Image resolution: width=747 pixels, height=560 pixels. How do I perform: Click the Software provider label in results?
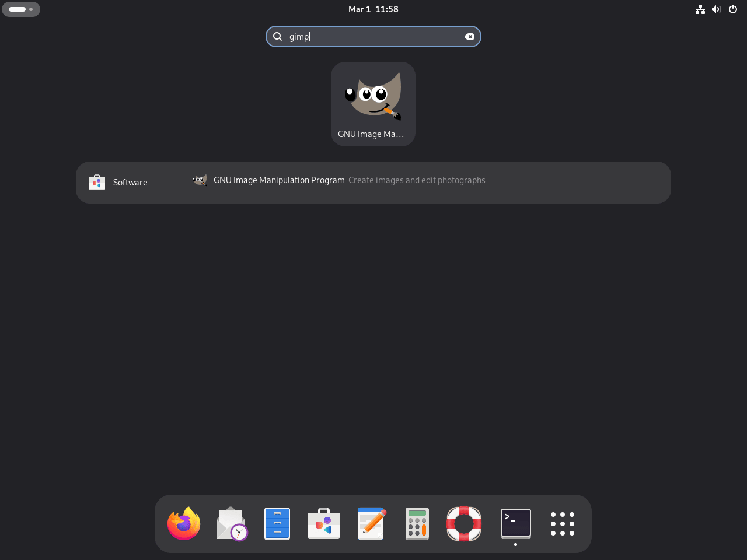click(x=130, y=182)
